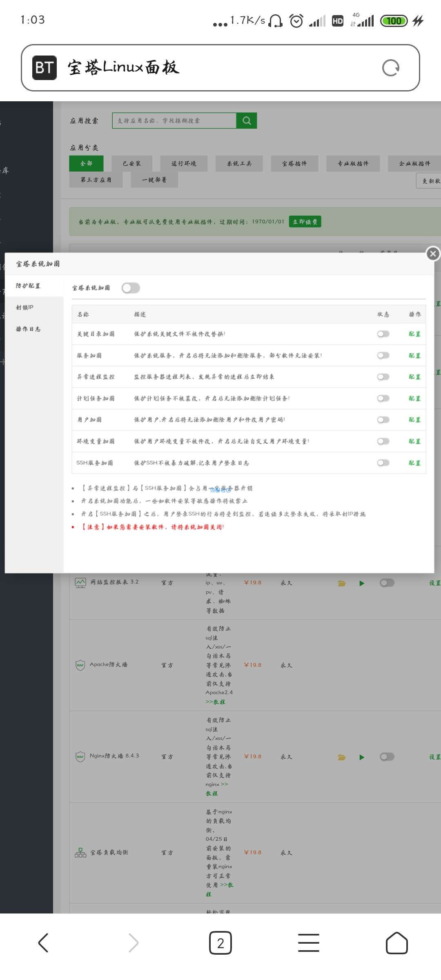The image size is (441, 980).
Task: Tap the headphone status icon
Action: 276,20
